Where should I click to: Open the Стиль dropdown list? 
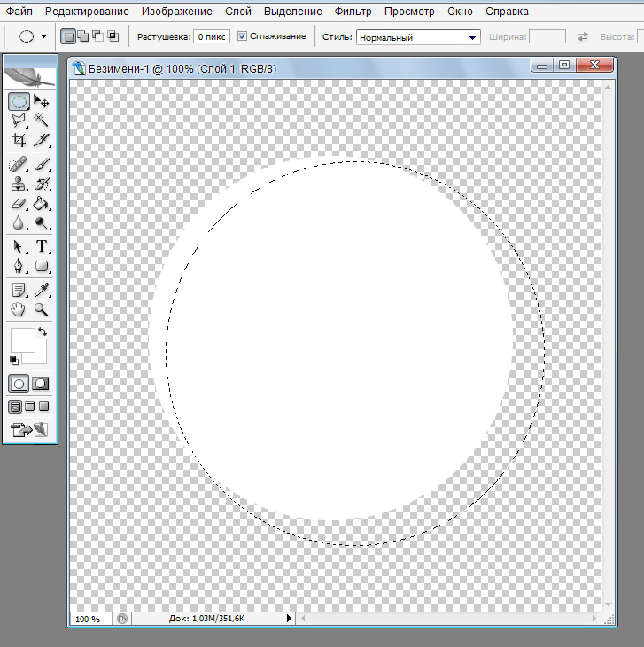click(472, 37)
